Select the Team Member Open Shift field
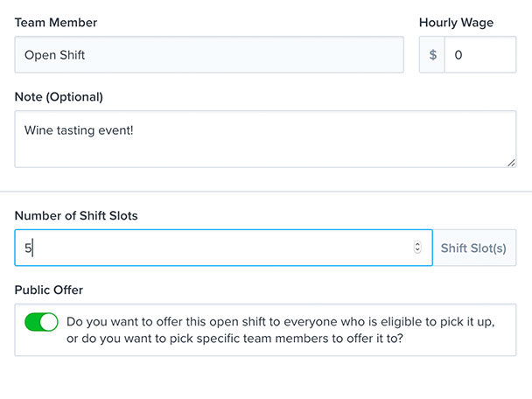Screen dimensions: 532x399 (x=209, y=54)
